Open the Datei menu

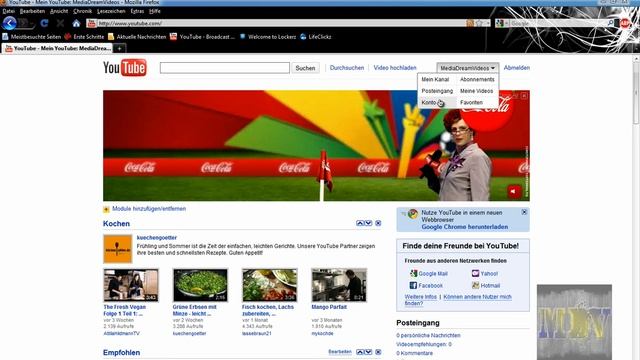[8, 11]
